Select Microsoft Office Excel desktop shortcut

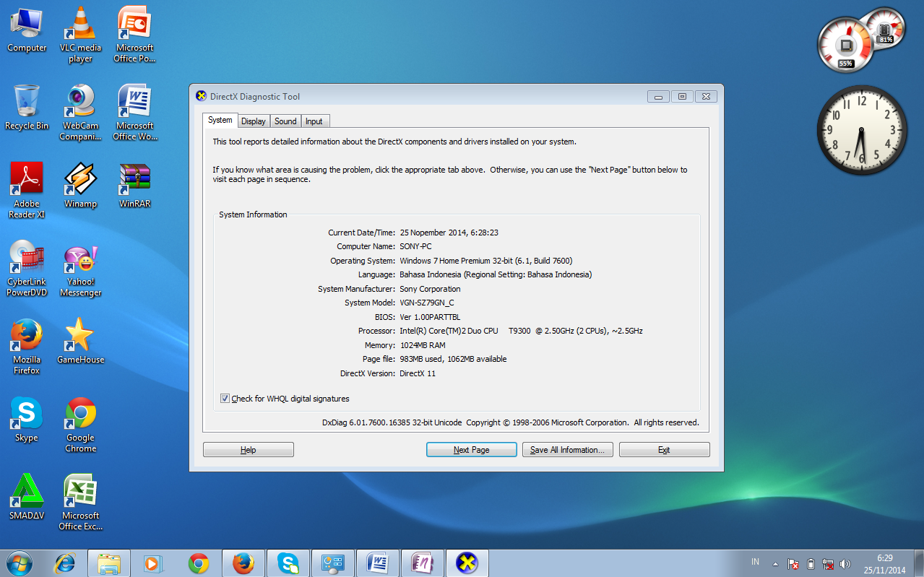80,503
